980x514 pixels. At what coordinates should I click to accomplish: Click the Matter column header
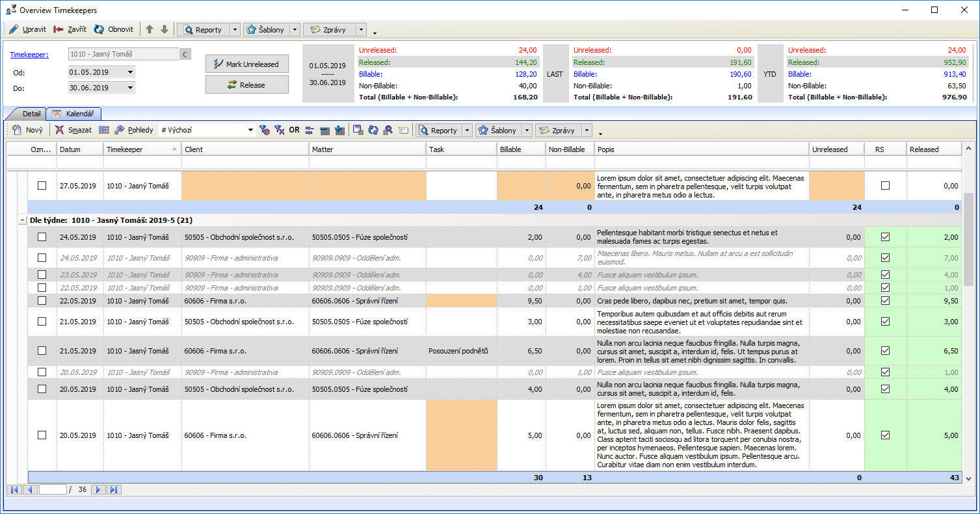pos(367,149)
